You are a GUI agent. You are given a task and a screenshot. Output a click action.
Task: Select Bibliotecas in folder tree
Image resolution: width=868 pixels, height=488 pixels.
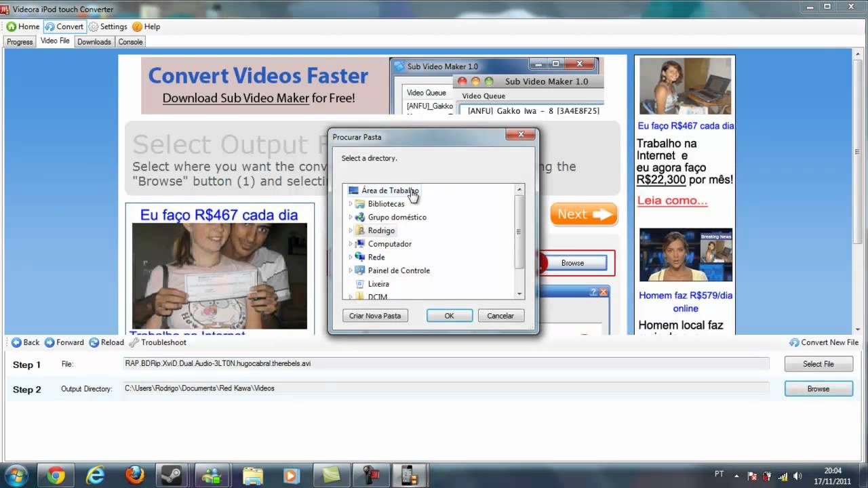386,204
